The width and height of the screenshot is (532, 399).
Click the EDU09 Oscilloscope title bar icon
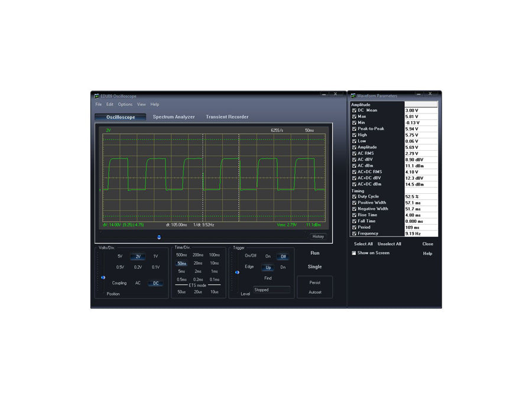(x=97, y=96)
